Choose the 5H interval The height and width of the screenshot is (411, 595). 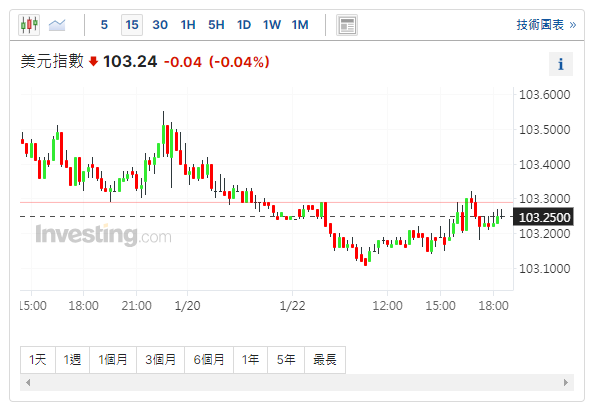pos(216,25)
